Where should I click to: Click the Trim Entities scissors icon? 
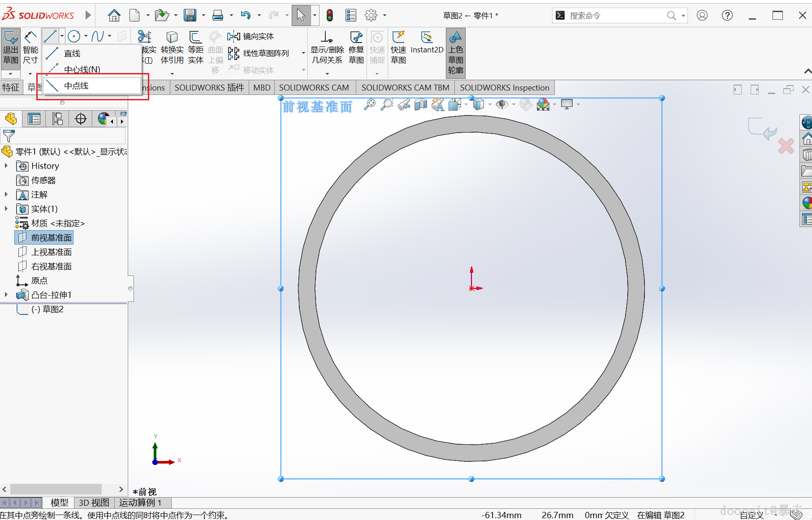click(144, 37)
